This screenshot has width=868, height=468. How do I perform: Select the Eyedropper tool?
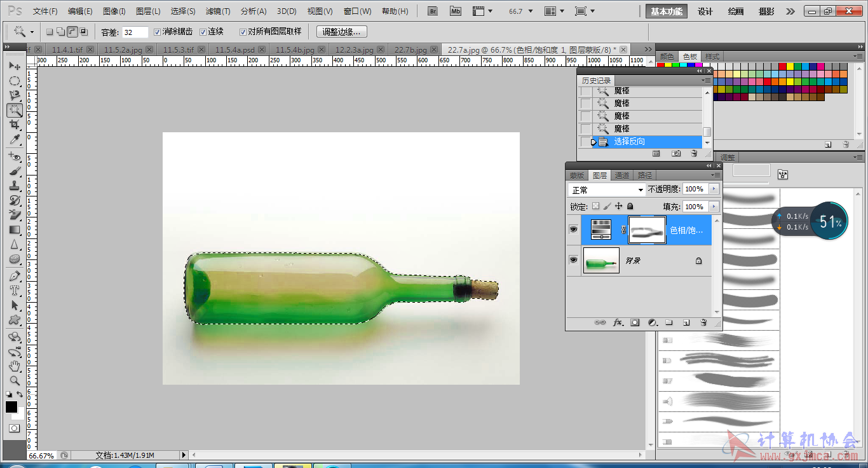click(x=14, y=139)
